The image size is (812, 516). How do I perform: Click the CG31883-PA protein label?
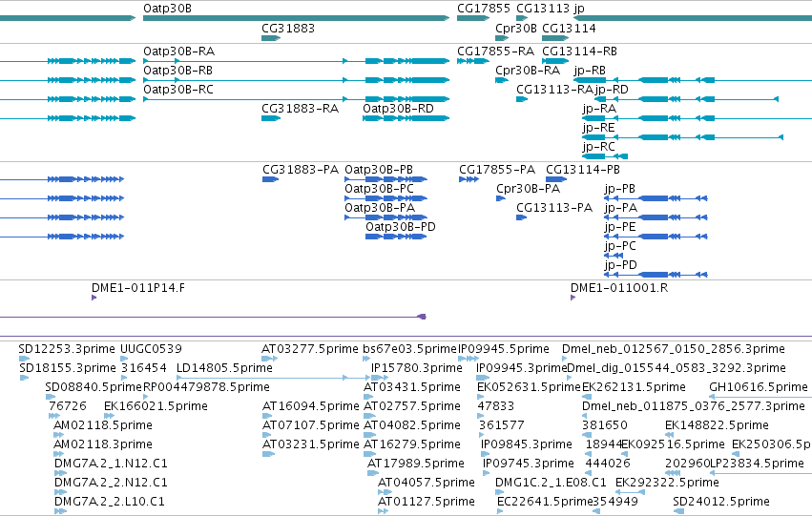[x=301, y=170]
